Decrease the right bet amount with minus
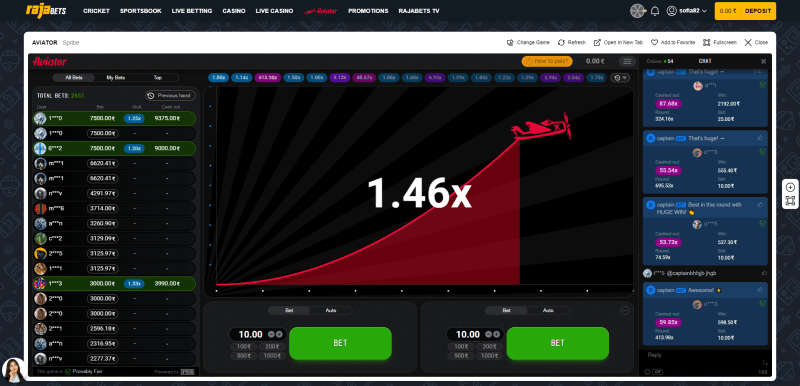The height and width of the screenshot is (386, 800). tap(489, 334)
